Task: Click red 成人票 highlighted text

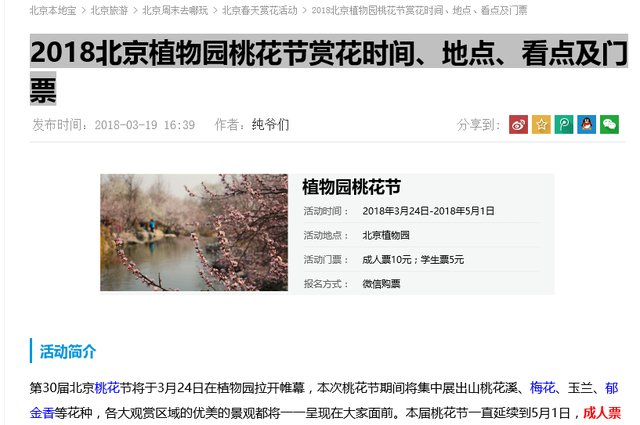Action: tap(602, 413)
